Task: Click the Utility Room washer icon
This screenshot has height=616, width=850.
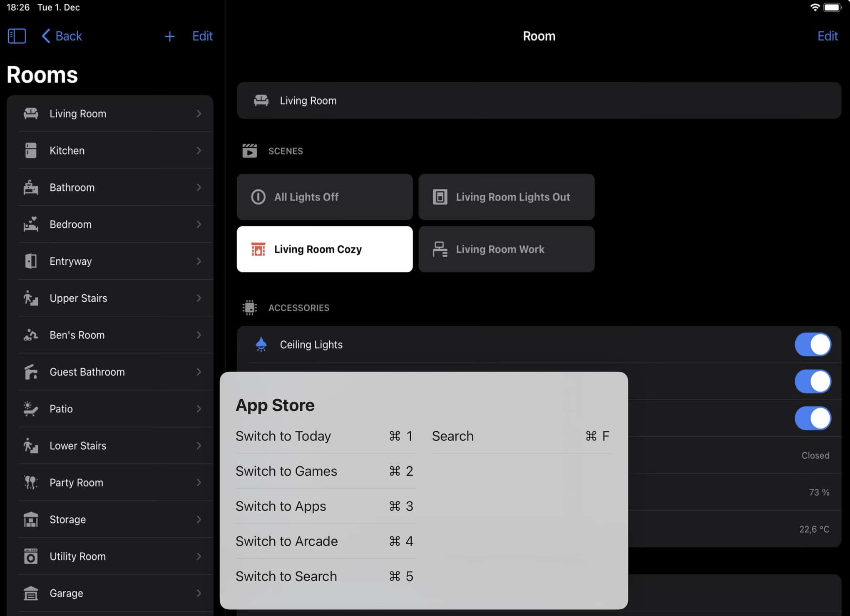Action: 31,556
